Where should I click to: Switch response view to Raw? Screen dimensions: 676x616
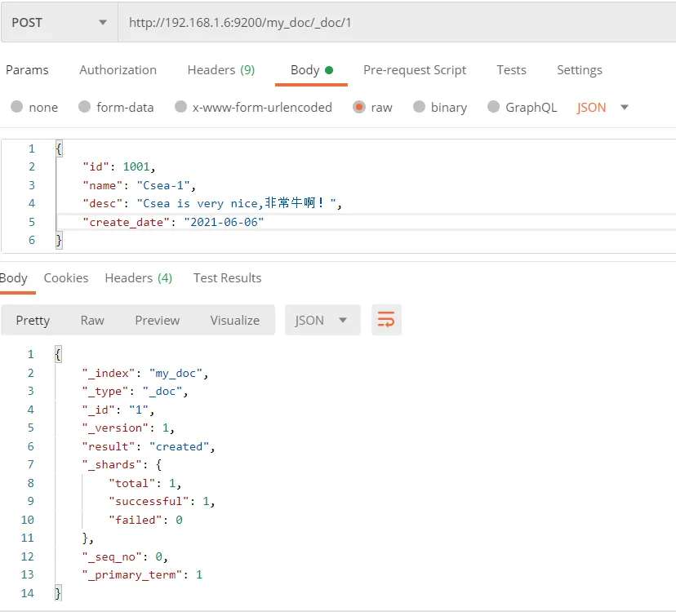click(x=92, y=320)
